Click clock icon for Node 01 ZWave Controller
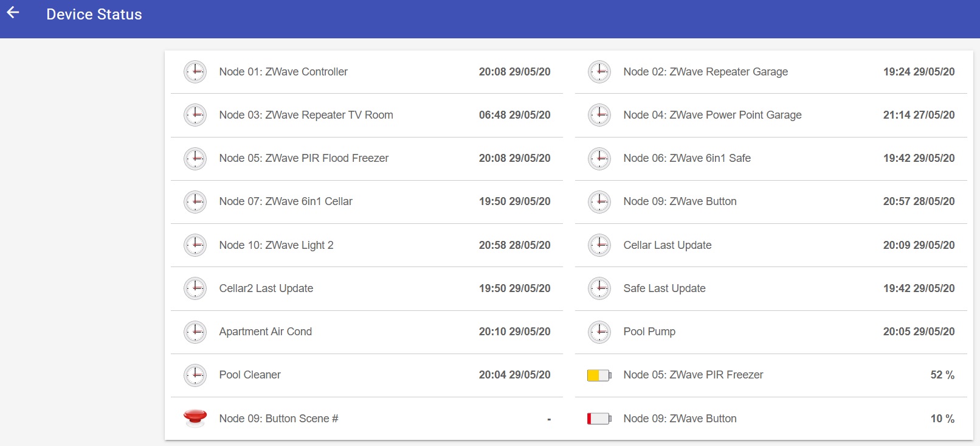Image resolution: width=980 pixels, height=446 pixels. [195, 72]
